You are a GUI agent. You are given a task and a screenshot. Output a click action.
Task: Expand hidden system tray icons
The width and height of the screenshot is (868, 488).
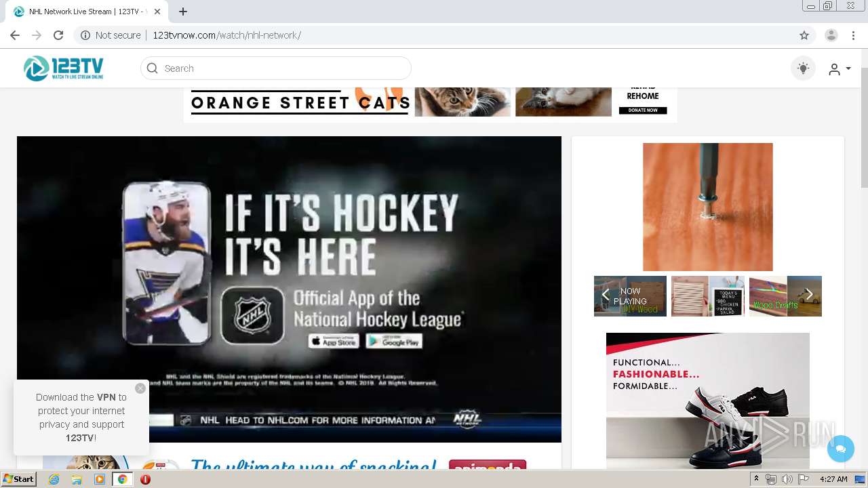[x=756, y=479]
